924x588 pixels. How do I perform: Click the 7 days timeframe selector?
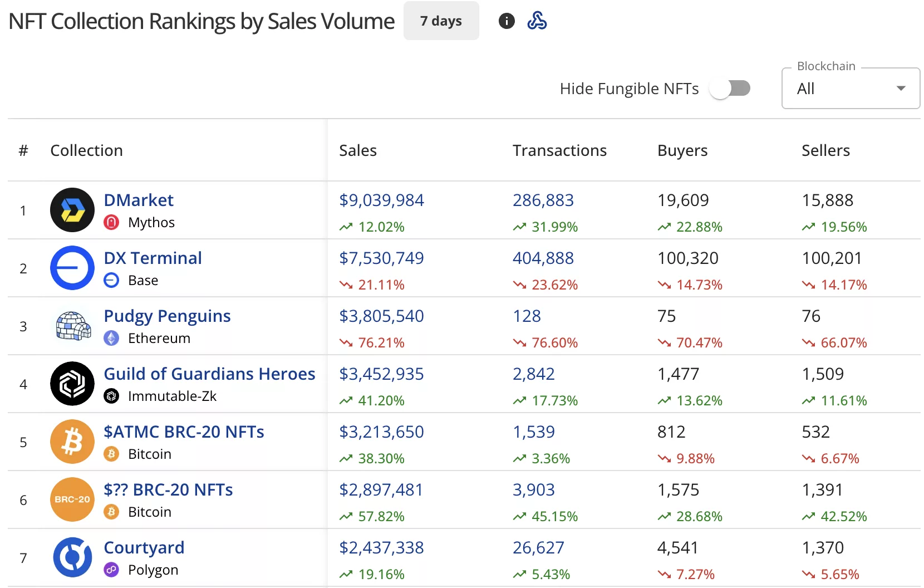tap(441, 21)
